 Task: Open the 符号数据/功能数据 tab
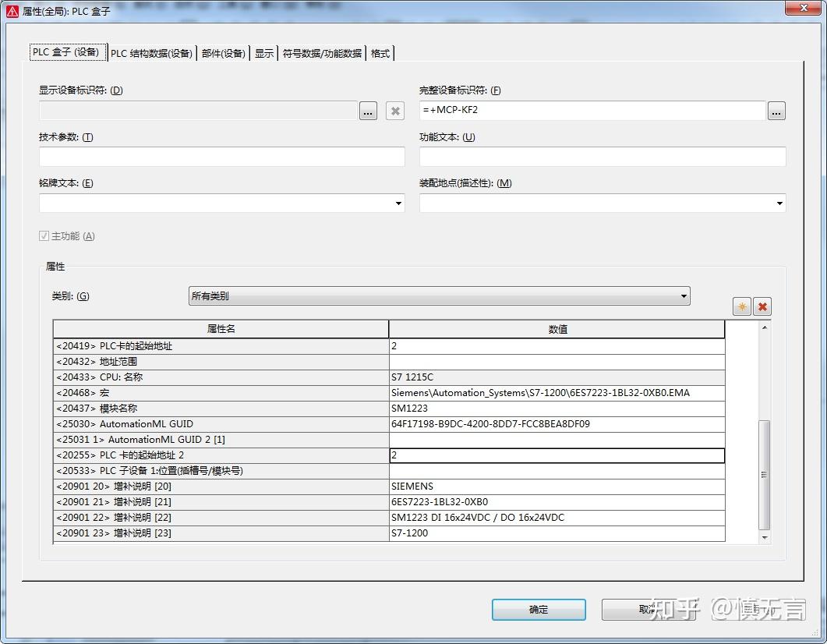(322, 53)
